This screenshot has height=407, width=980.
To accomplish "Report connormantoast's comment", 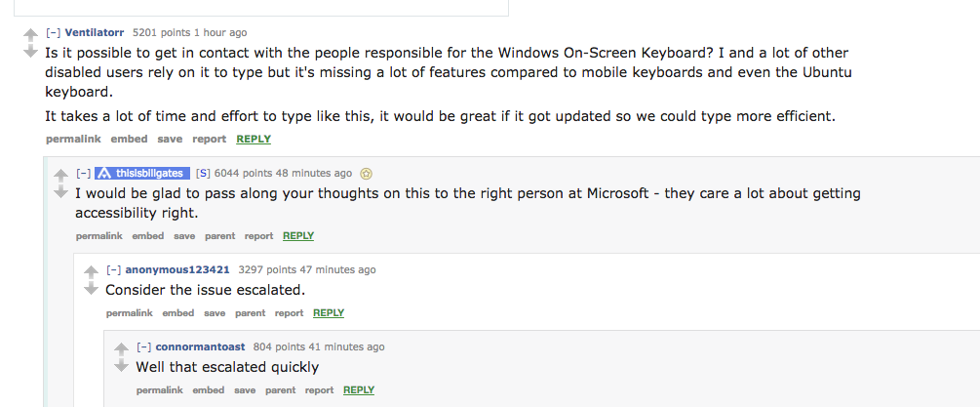I will [320, 390].
